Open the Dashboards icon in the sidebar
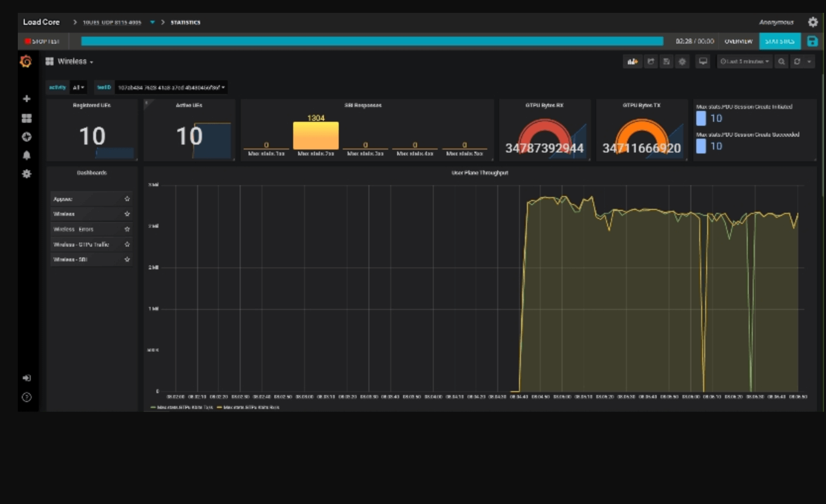826x504 pixels. [27, 118]
